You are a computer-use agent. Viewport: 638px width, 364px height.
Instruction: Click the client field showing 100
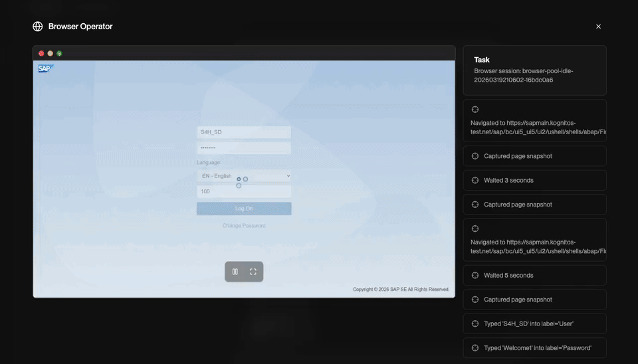pos(244,191)
